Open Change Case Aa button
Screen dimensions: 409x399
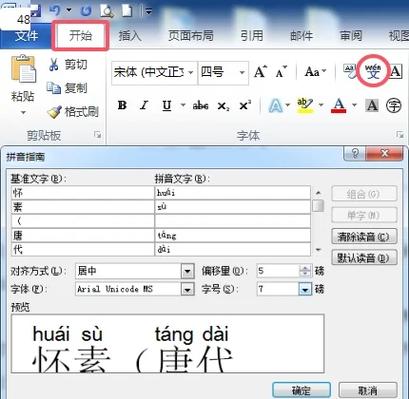click(315, 72)
